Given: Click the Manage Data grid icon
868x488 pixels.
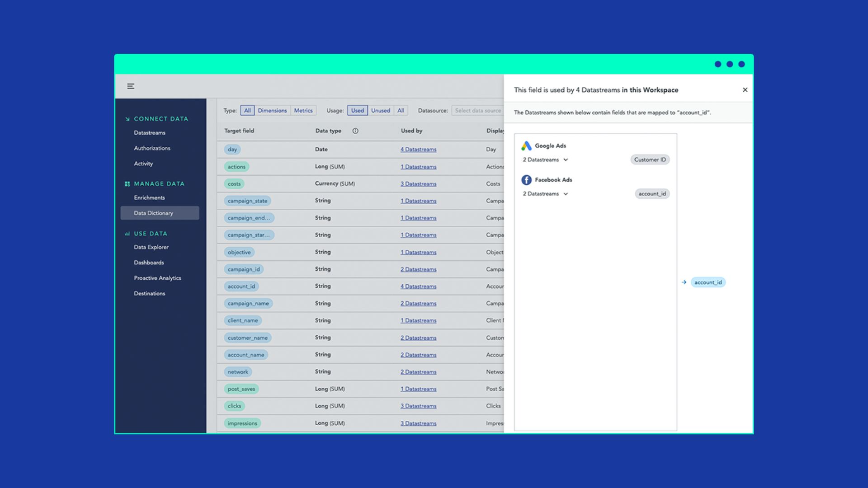Looking at the screenshot, I should (x=127, y=183).
